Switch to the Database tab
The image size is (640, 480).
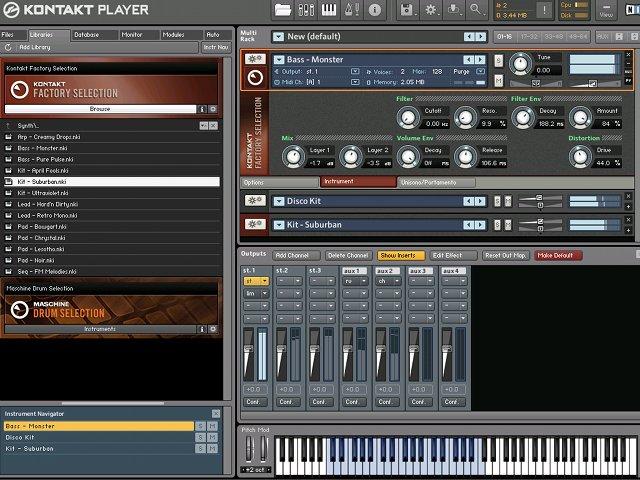(x=95, y=35)
